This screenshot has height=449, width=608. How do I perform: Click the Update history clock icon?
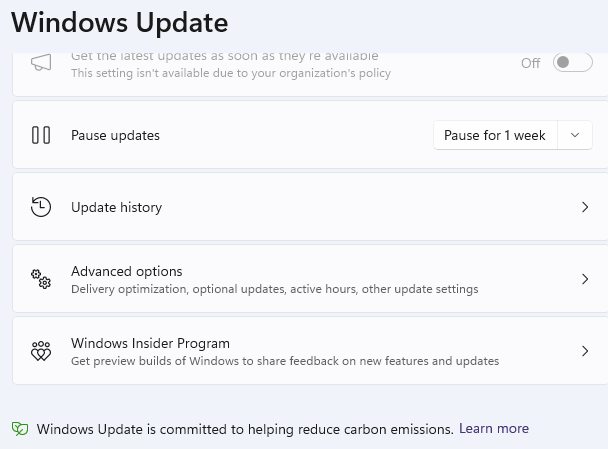pos(41,207)
